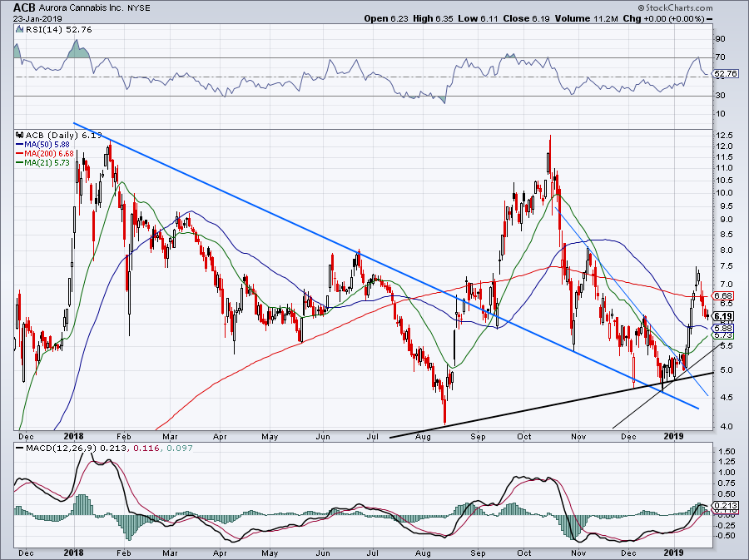Click the 'Chg +0.00 (+0.00%)' value
This screenshot has width=749, height=560.
pyautogui.click(x=663, y=18)
